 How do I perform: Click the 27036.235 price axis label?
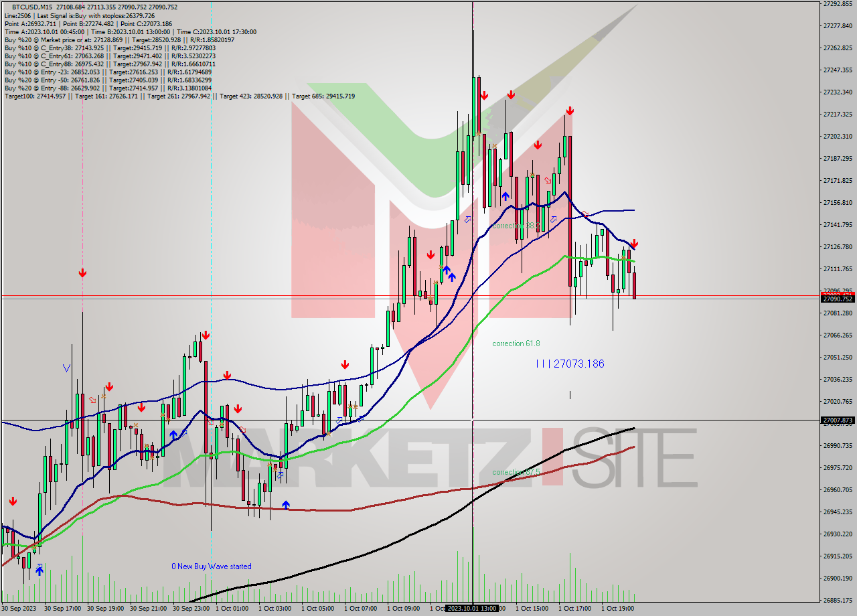point(838,379)
